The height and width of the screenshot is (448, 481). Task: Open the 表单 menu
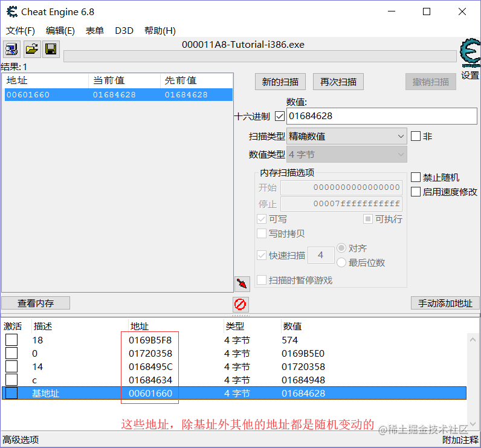94,31
